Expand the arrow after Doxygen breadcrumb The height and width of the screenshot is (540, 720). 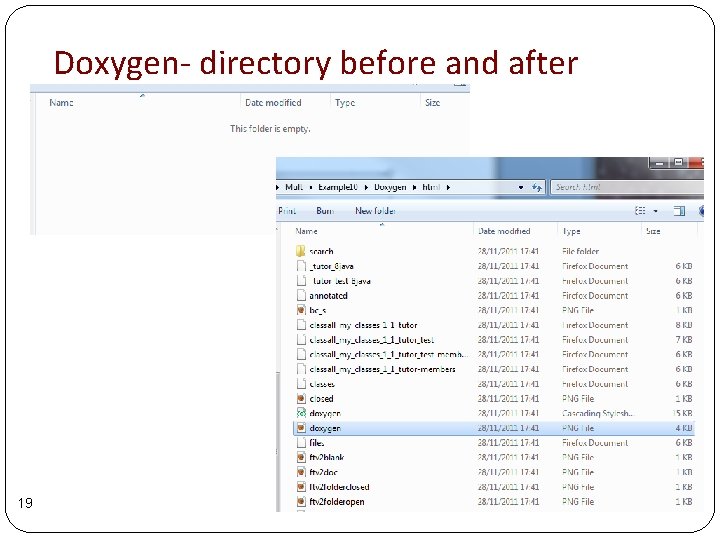414,187
